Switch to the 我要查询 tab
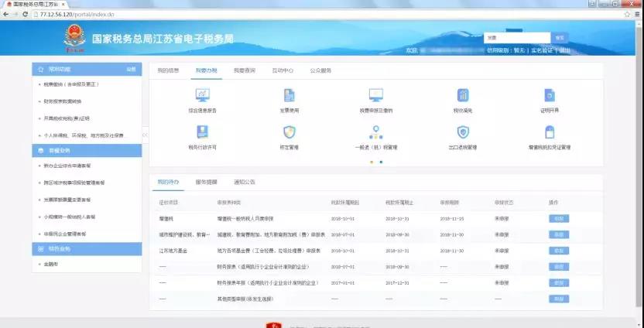The image size is (644, 328). click(245, 70)
